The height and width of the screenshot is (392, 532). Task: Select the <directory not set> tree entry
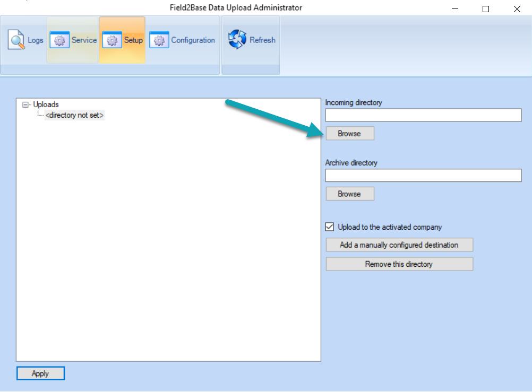74,115
